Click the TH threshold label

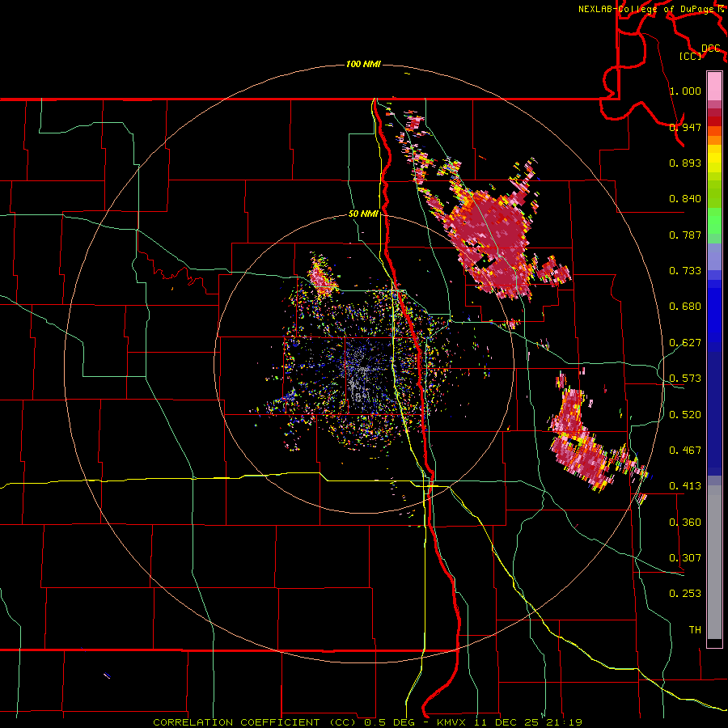pos(695,630)
